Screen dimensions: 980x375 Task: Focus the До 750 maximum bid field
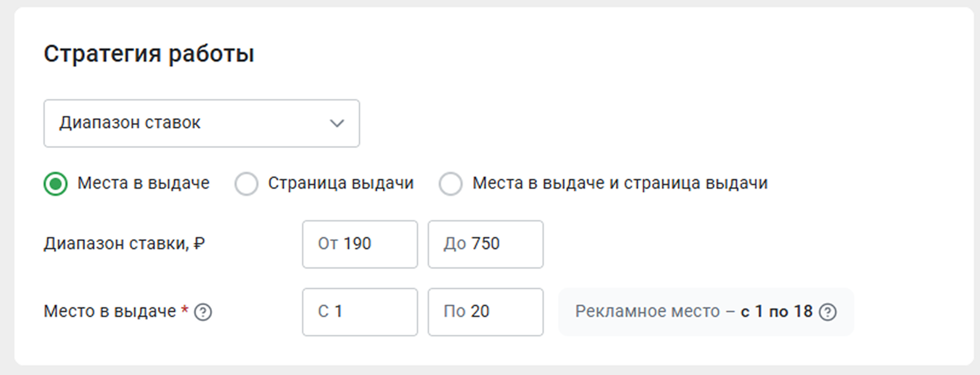486,244
